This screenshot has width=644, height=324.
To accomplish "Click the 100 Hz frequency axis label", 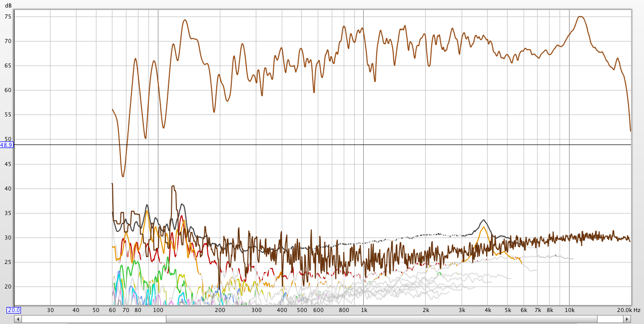I will [x=158, y=310].
